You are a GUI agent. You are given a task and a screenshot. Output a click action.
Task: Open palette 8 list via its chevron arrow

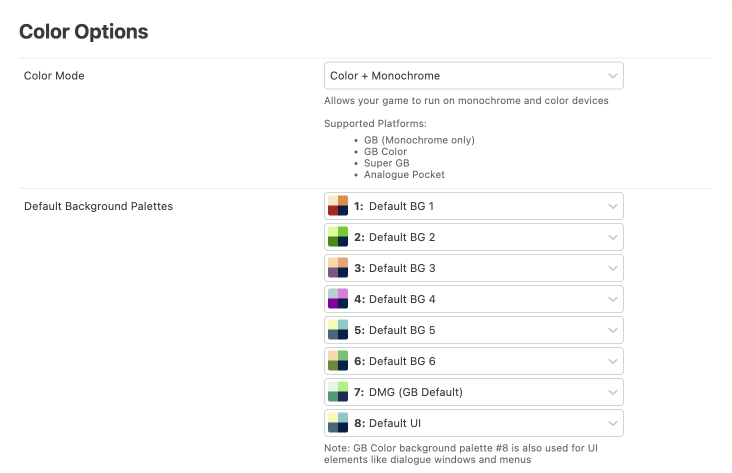612,422
